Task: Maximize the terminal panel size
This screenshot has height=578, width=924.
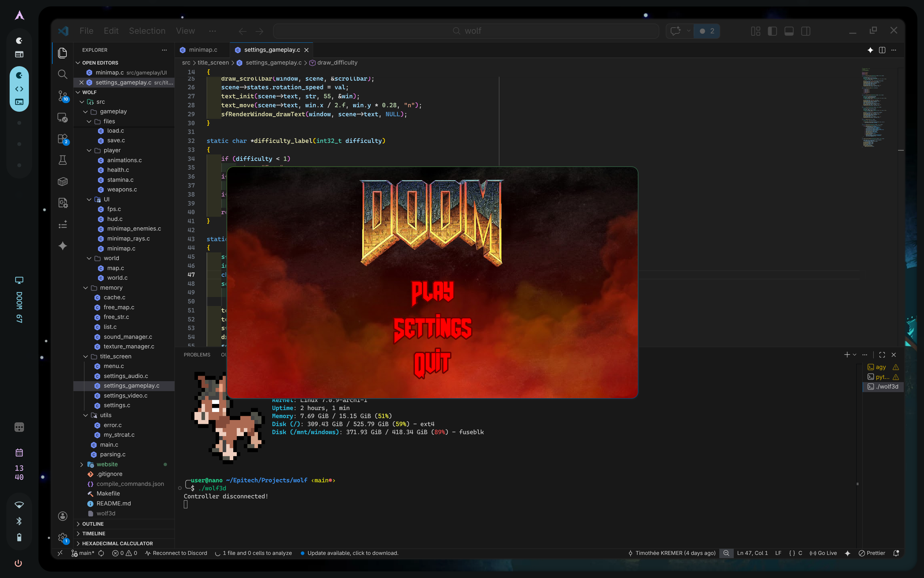Action: [x=882, y=355]
